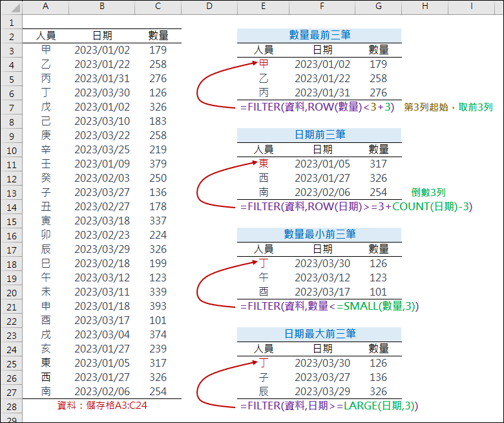Select 2023/03/29 in 日期最大前三筆 table
The image size is (504, 423).
coord(322,391)
